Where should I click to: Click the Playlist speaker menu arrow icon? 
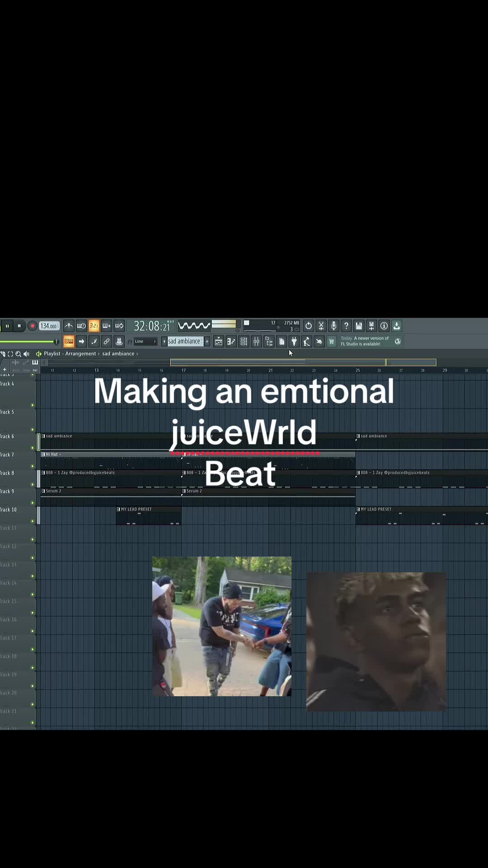pos(39,354)
